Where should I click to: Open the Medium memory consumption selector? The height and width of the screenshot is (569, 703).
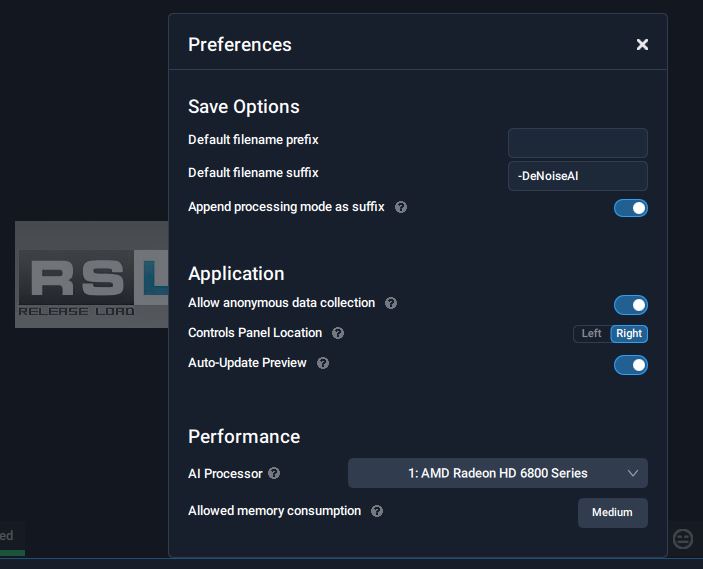coord(612,512)
